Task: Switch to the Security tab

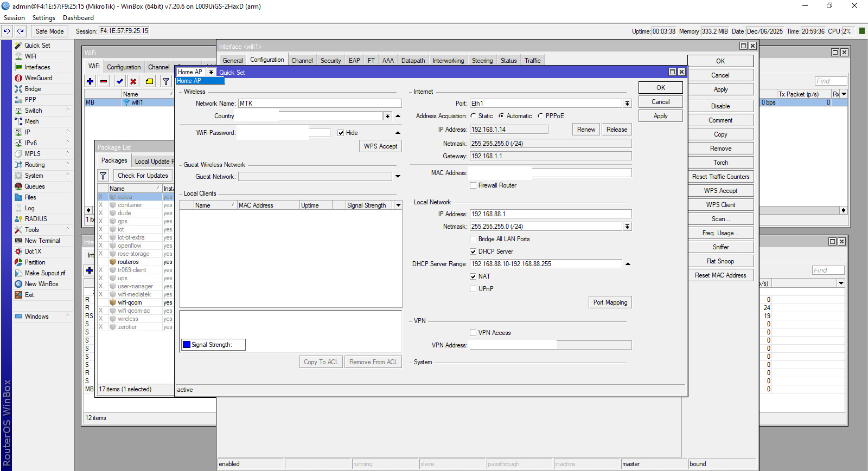Action: point(330,61)
